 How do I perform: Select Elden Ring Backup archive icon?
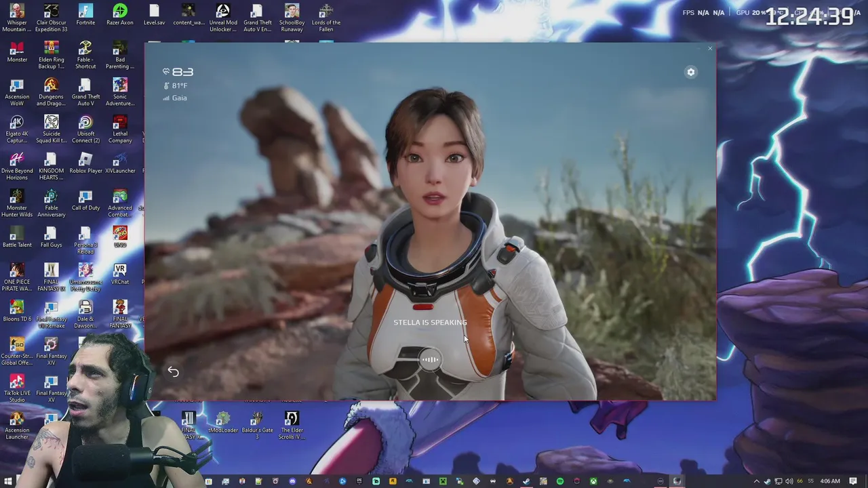[52, 56]
